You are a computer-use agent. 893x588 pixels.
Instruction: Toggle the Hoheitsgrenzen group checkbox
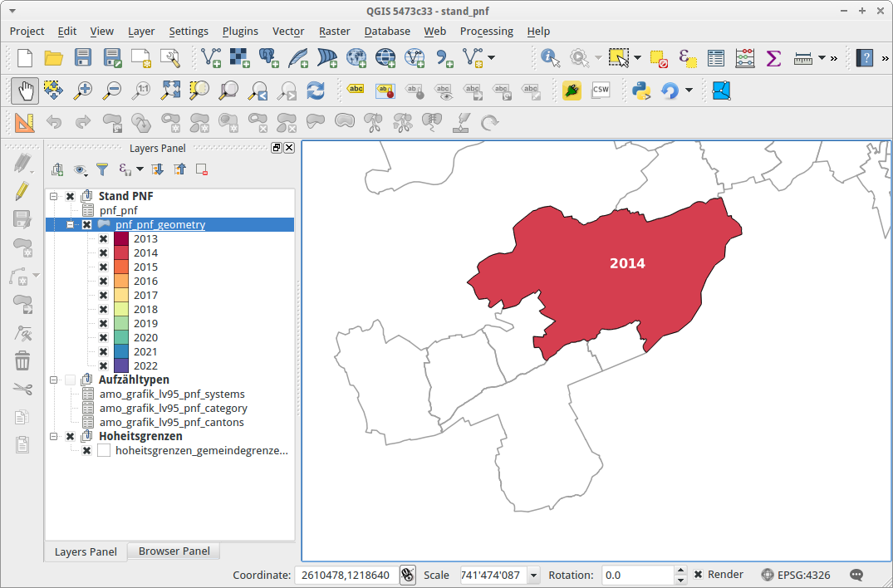click(x=70, y=437)
